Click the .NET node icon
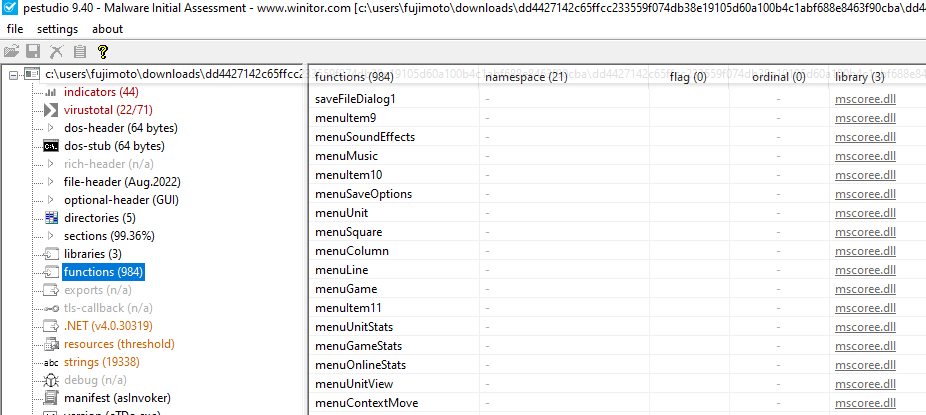Viewport: 926px width, 415px height. click(51, 326)
